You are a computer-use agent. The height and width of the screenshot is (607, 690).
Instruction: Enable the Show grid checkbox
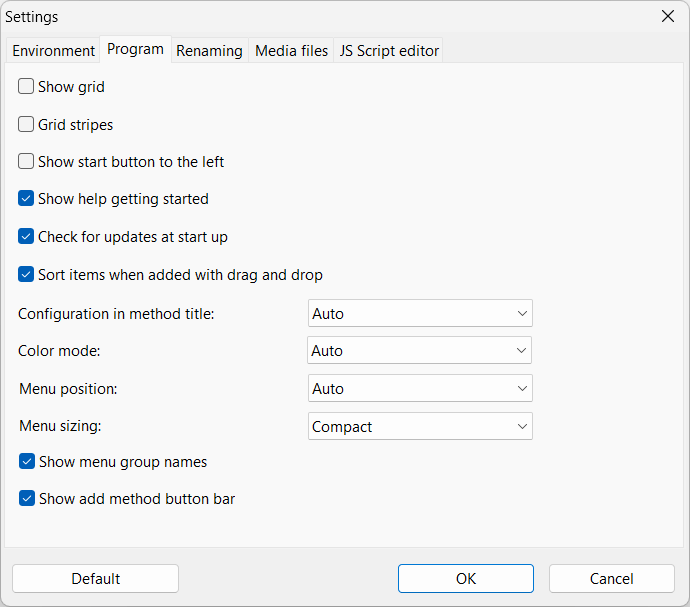pyautogui.click(x=26, y=87)
